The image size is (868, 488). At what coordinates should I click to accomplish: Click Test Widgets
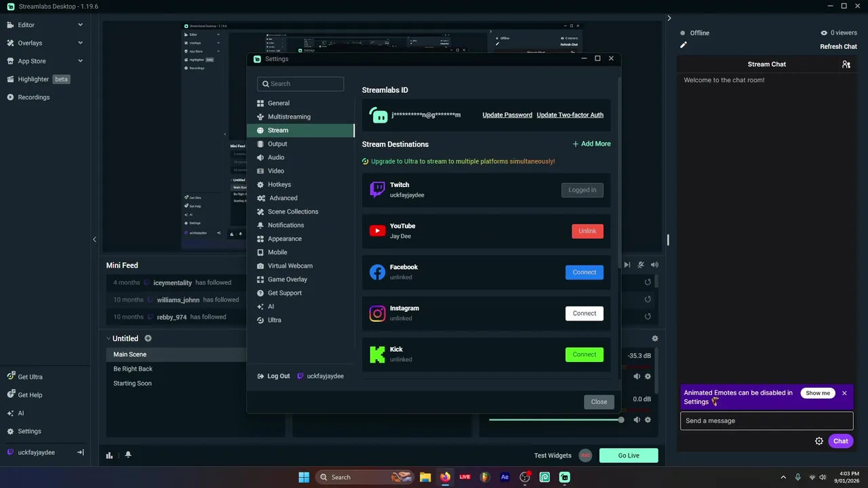(x=553, y=455)
